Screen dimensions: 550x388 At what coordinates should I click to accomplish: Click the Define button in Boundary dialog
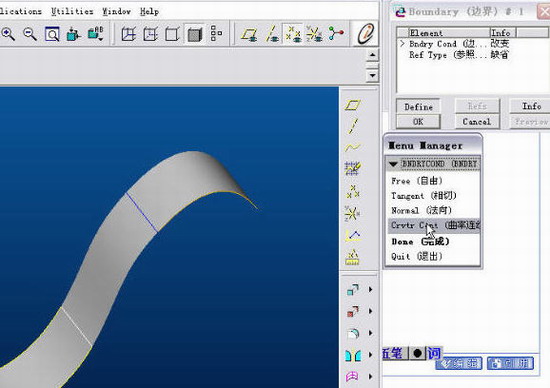[418, 107]
